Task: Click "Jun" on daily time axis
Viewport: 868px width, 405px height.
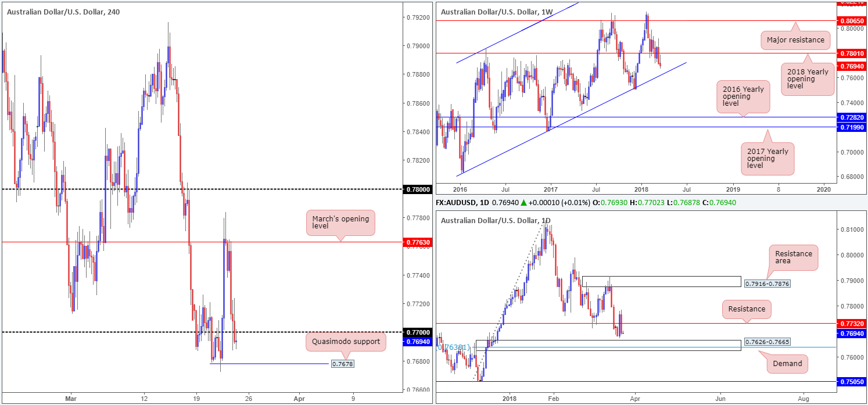Action: (x=720, y=399)
